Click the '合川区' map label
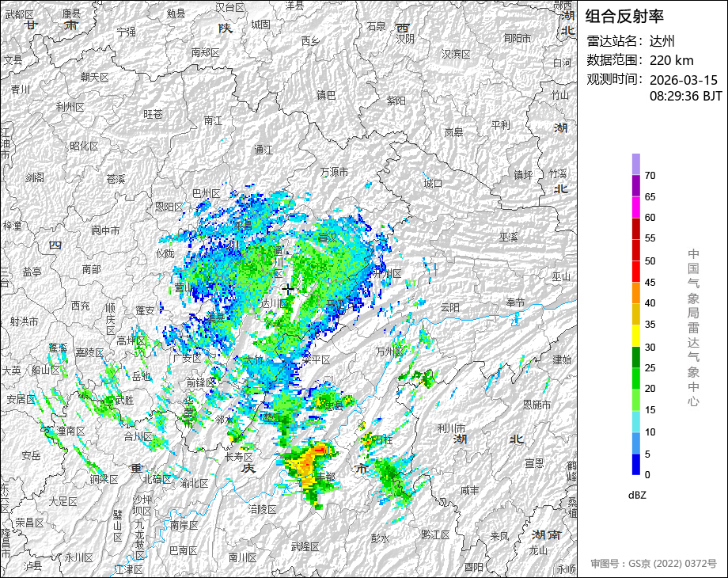Image resolution: width=728 pixels, height=578 pixels. [138, 437]
